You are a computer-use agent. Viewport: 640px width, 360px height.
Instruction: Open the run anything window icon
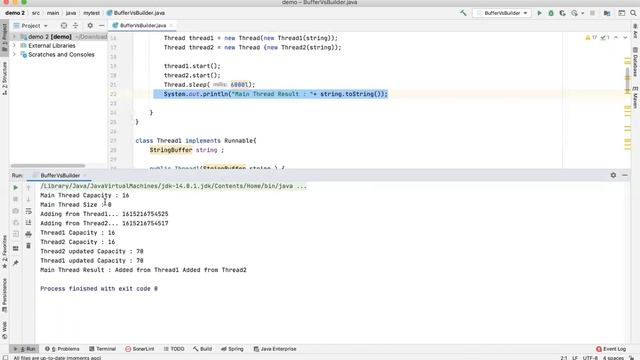pyautogui.click(x=621, y=13)
